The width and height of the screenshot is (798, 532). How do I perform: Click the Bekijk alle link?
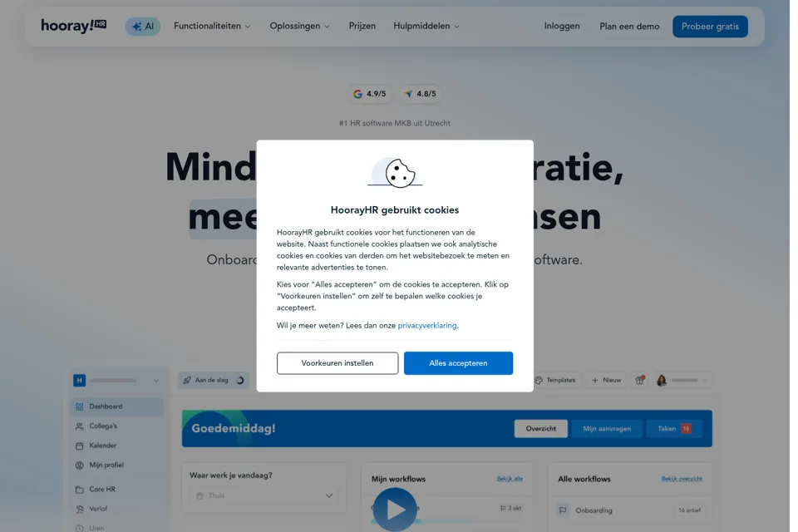(510, 479)
